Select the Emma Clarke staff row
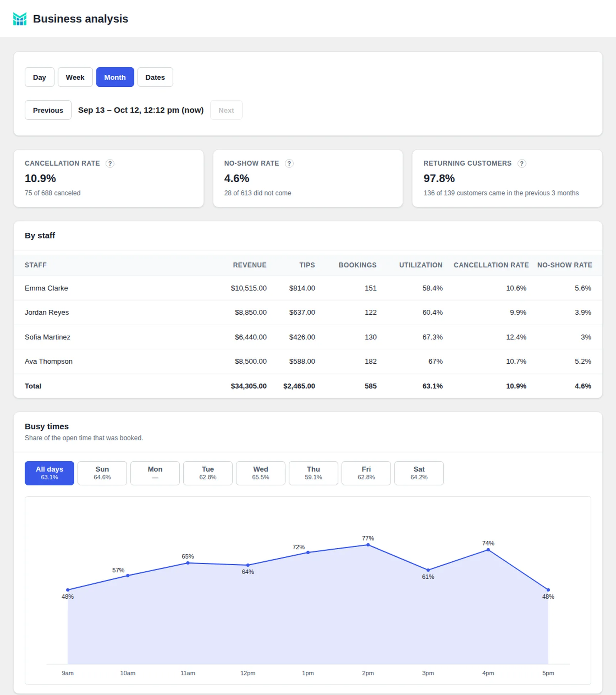The height and width of the screenshot is (695, 616). pyautogui.click(x=308, y=288)
